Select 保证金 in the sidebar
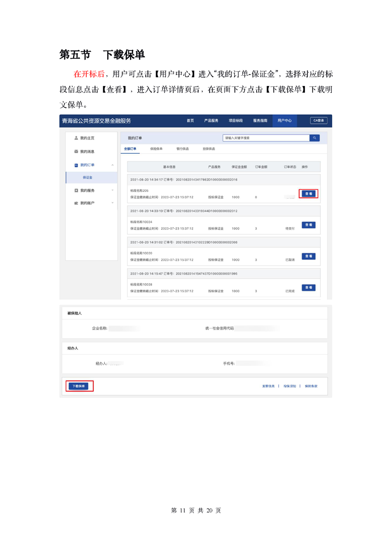 point(87,177)
